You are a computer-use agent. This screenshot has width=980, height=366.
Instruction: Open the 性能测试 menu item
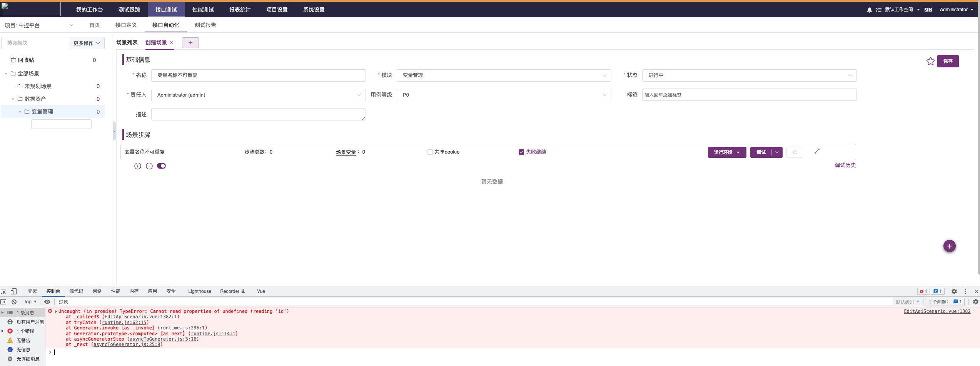[203, 9]
